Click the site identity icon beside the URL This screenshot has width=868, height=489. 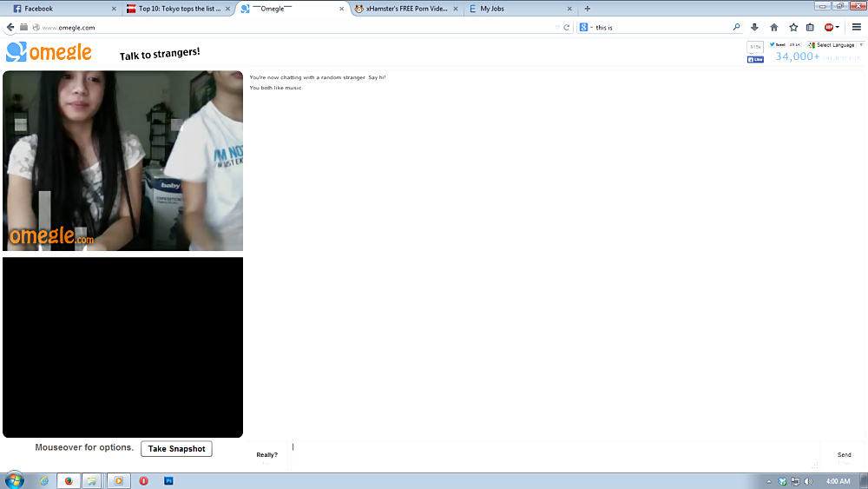[x=36, y=27]
